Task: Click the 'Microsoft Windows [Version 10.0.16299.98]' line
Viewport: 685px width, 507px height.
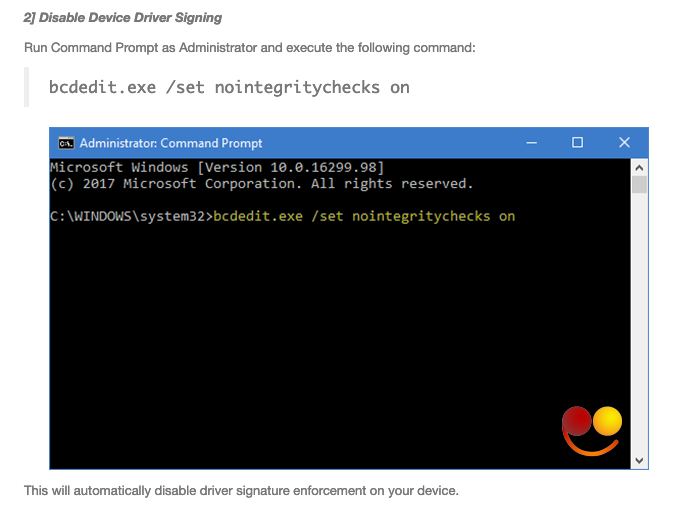Action: tap(217, 167)
